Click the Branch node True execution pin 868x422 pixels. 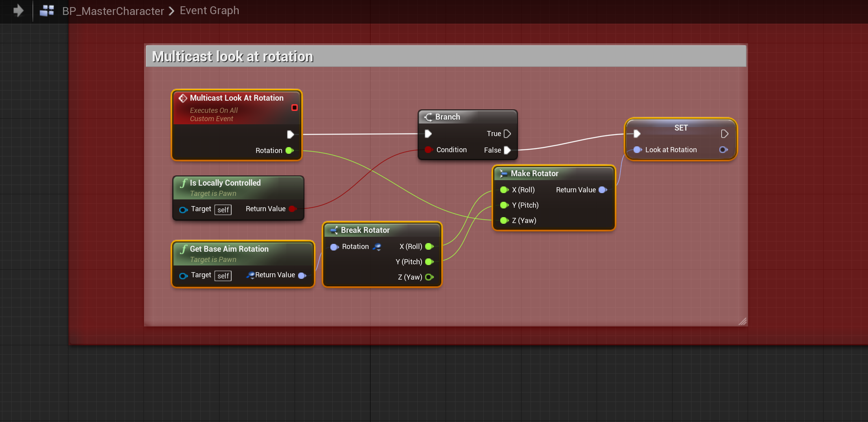(x=507, y=134)
